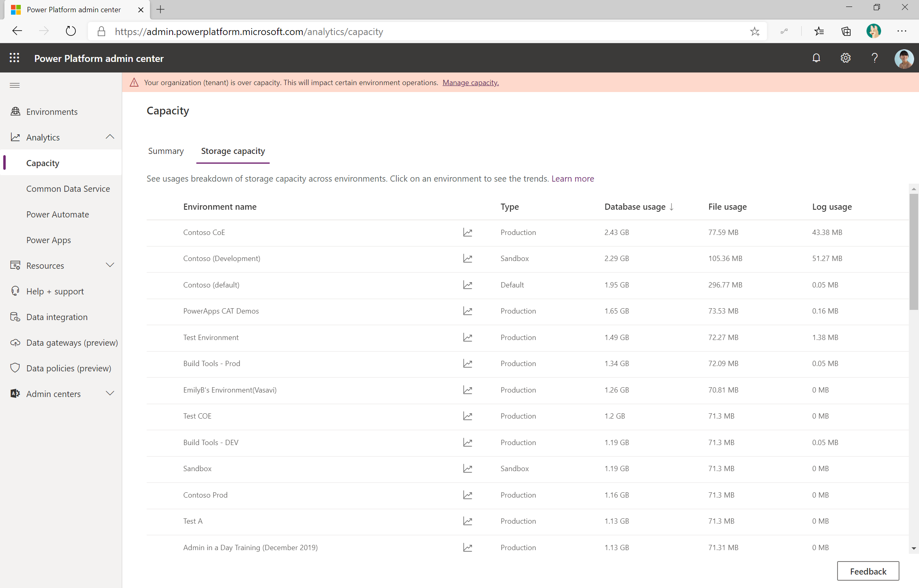Select the Storage capacity tab

[233, 151]
